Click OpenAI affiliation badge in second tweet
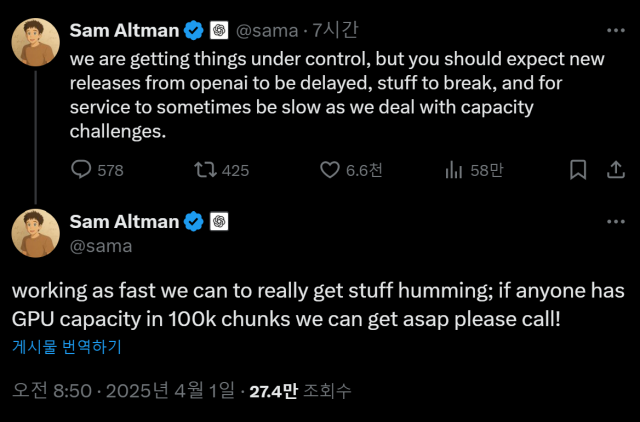This screenshot has width=640, height=422. (220, 222)
